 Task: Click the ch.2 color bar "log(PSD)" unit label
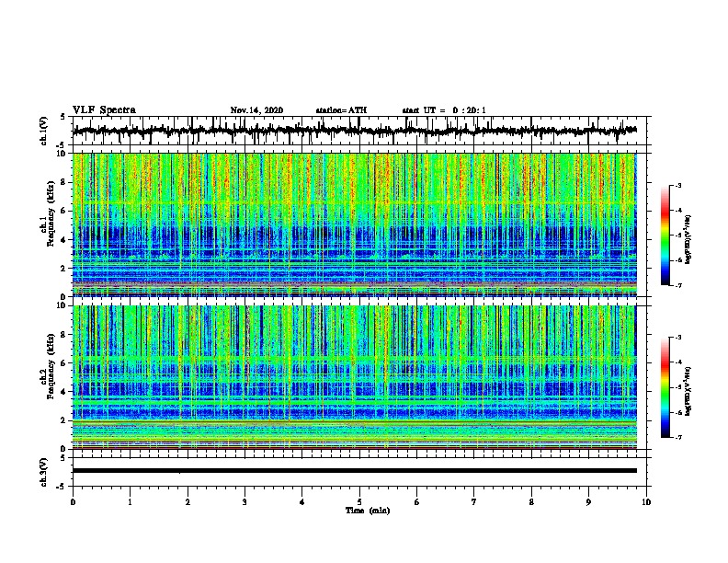point(688,391)
